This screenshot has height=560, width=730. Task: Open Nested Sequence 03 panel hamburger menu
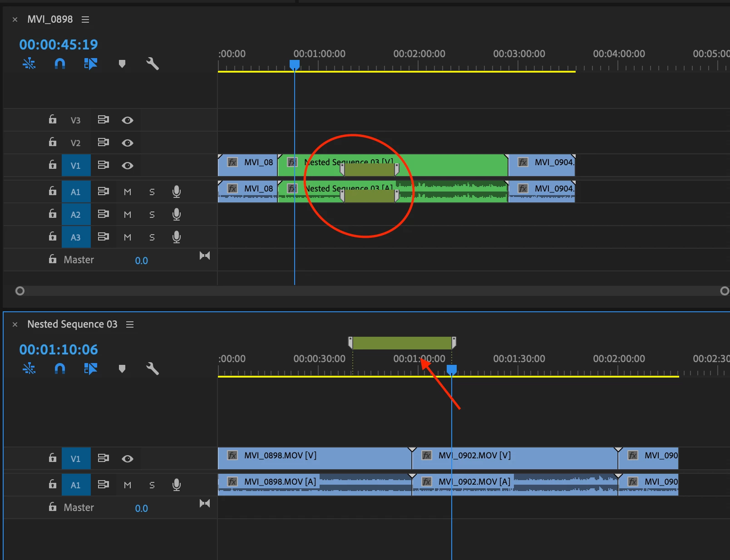click(130, 324)
